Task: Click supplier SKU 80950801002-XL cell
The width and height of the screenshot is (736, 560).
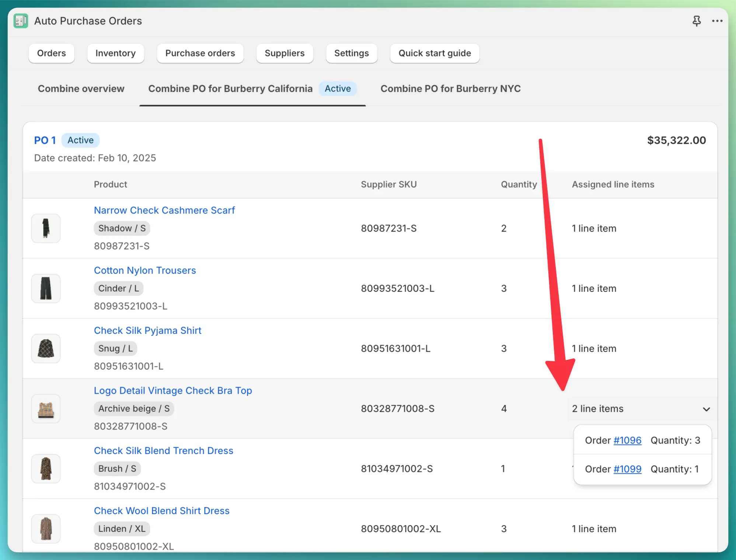Action: click(x=401, y=529)
